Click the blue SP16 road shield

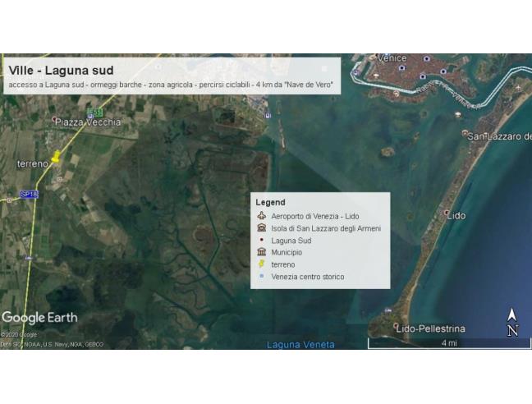tap(30, 195)
